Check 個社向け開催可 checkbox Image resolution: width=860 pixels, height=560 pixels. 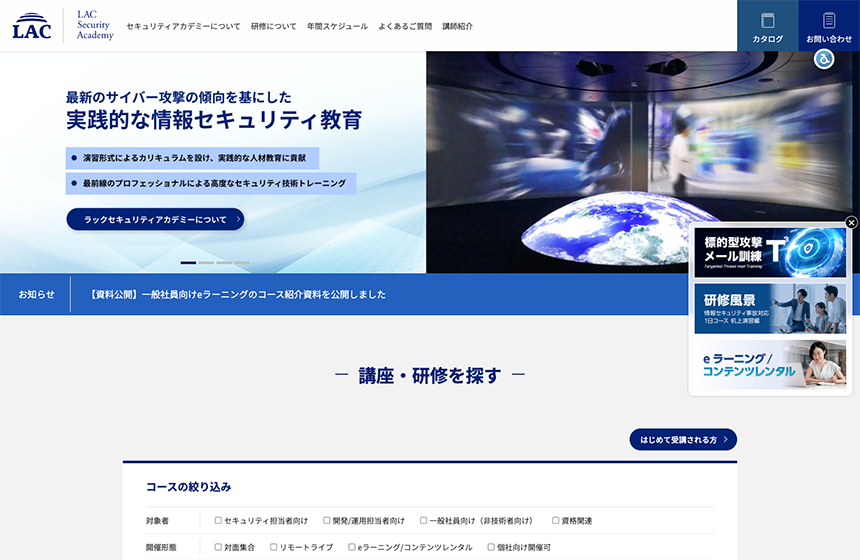tap(491, 547)
